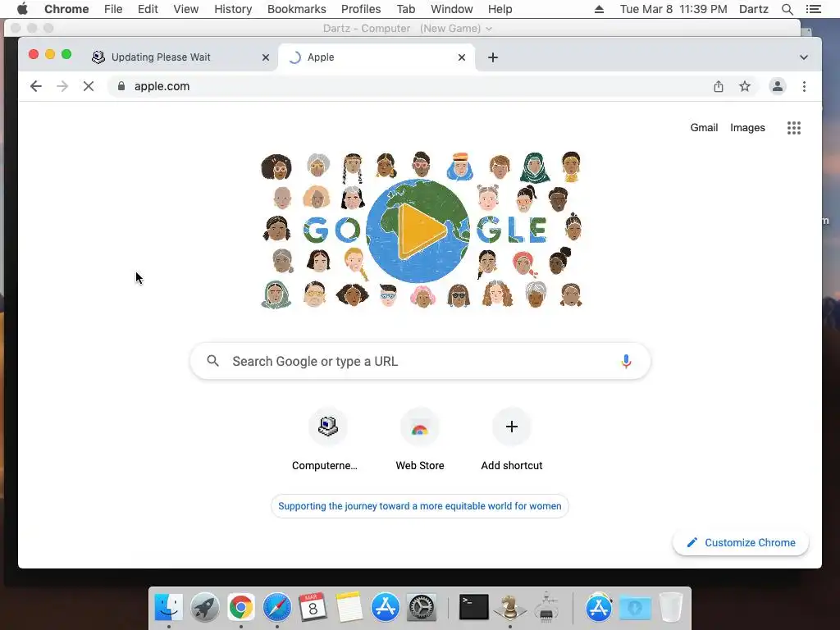Switch to the Updating Please Wait tab
The width and height of the screenshot is (840, 630).
(181, 57)
